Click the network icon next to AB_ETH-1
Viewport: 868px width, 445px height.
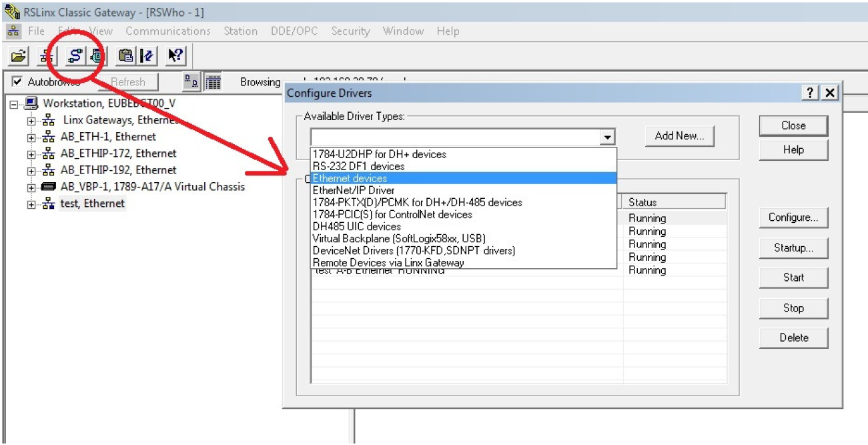[x=49, y=137]
